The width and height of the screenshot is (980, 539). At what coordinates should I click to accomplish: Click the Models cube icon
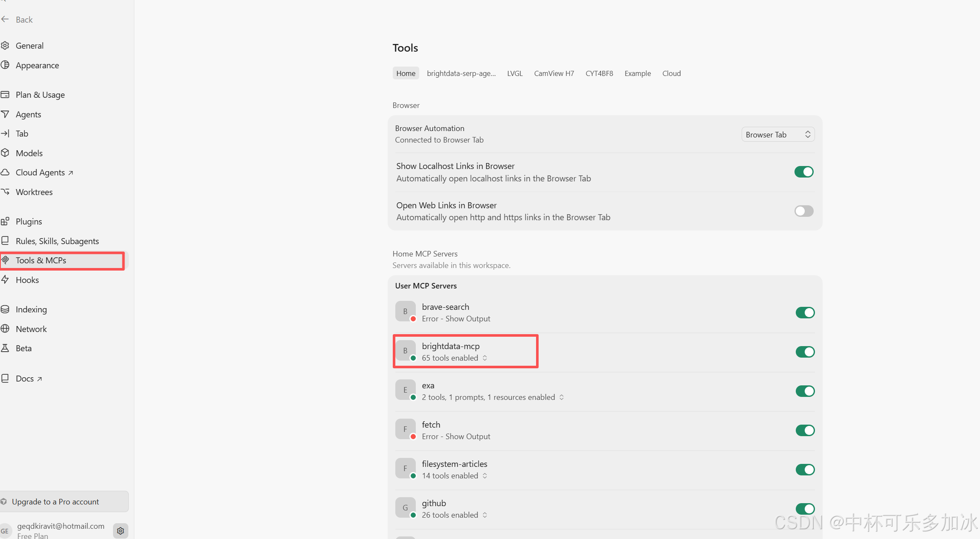5,153
